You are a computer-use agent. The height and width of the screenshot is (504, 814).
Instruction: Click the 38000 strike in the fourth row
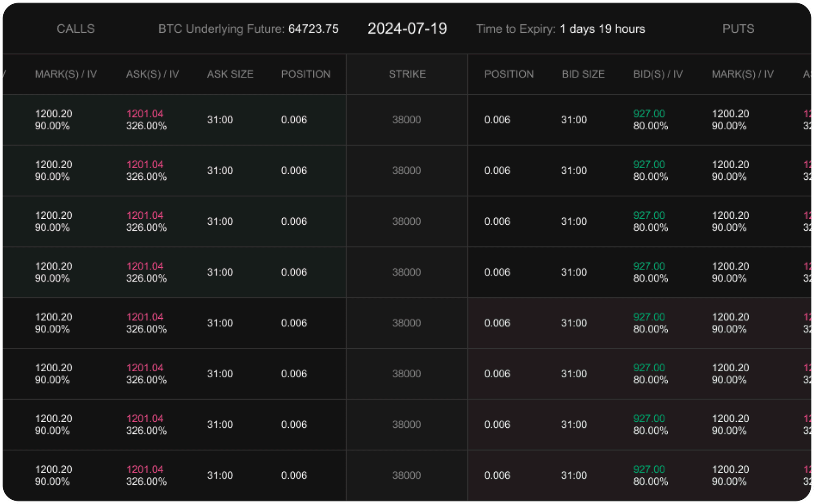click(x=407, y=272)
